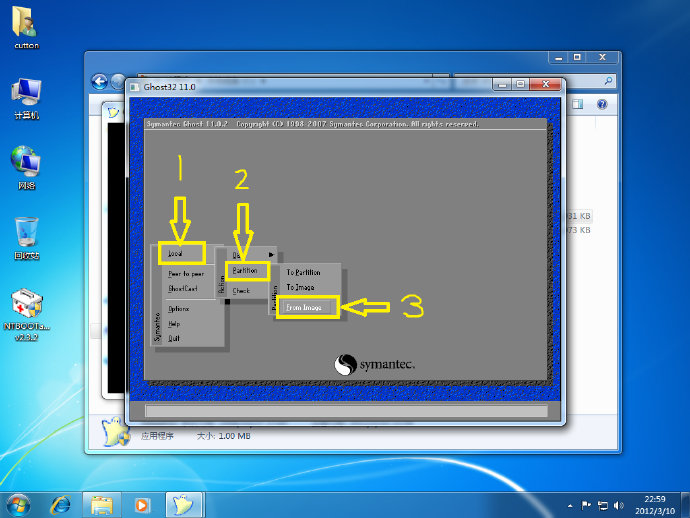The height and width of the screenshot is (518, 690).
Task: Open the clock showing 22:59 2012/3/10
Action: point(655,505)
